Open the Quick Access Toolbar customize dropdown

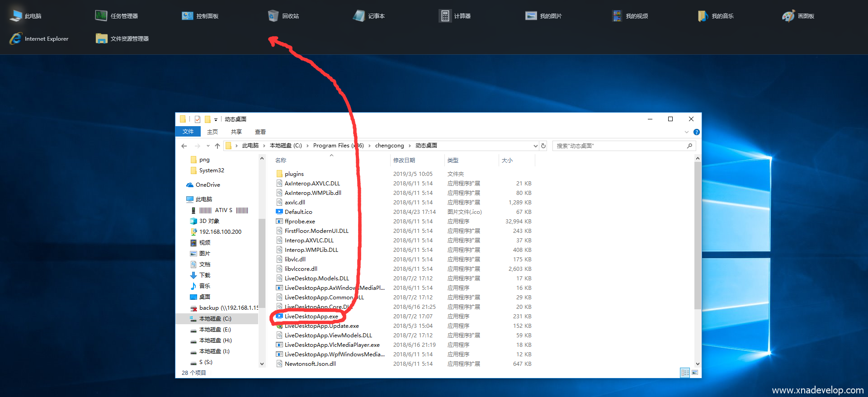pyautogui.click(x=216, y=120)
